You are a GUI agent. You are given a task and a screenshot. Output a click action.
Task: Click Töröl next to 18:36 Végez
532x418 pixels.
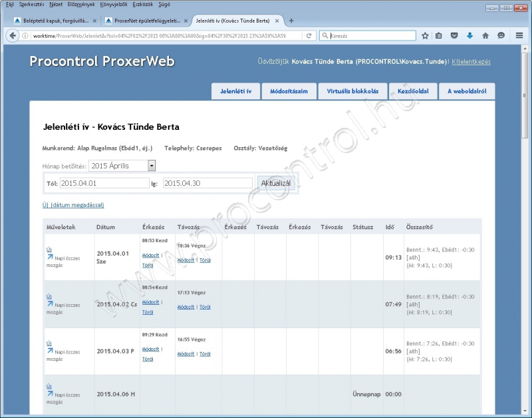205,260
